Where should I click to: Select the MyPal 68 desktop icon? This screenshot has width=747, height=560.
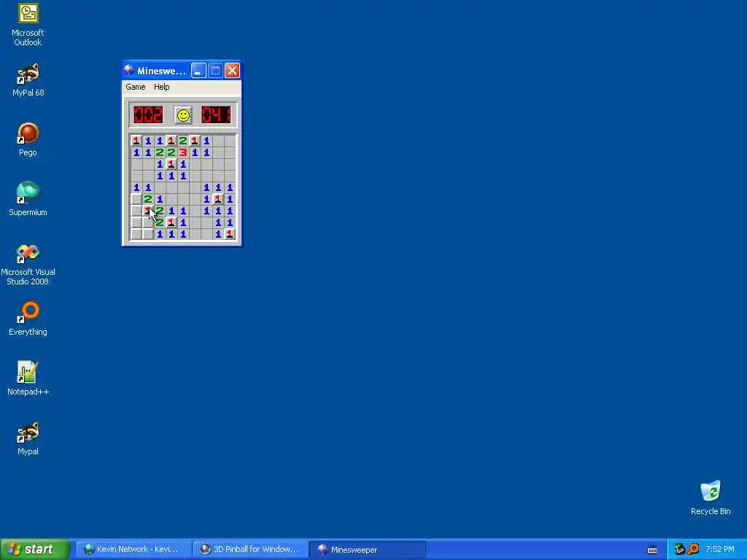28,80
